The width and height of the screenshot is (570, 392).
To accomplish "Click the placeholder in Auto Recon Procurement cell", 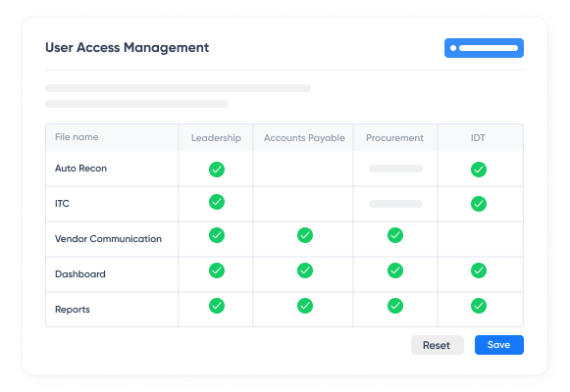I will [x=395, y=169].
